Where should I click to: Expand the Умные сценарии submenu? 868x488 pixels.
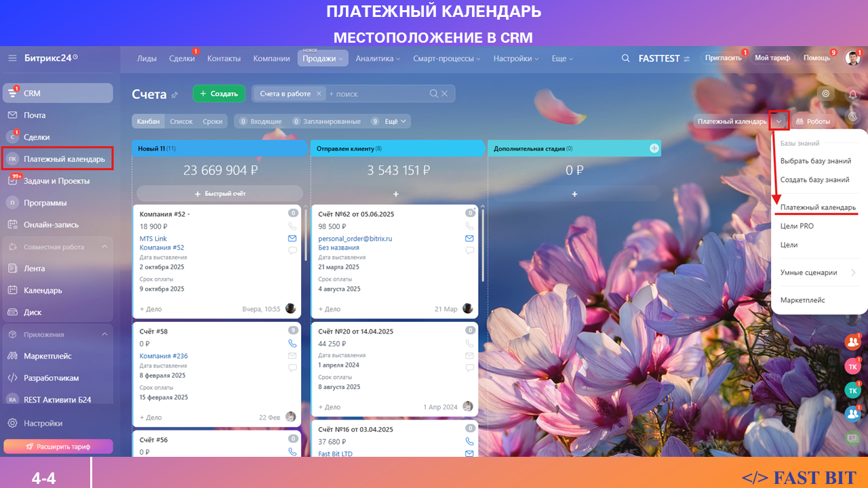pos(818,272)
